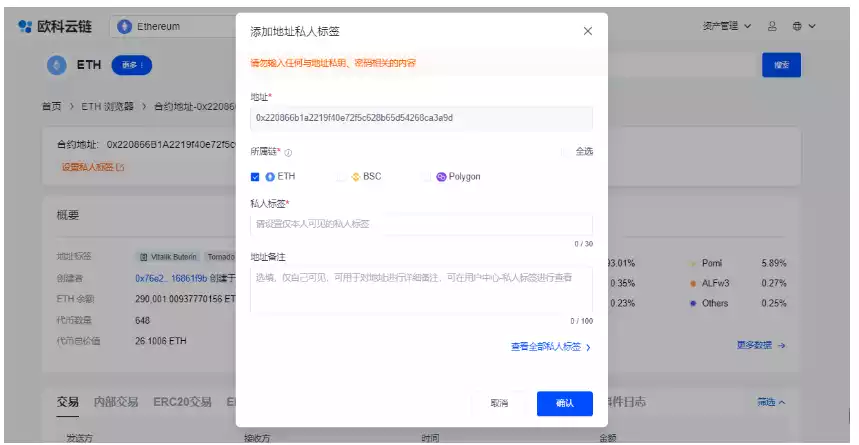This screenshot has height=445, width=859.
Task: Click into the 私人标签 input field
Action: pyautogui.click(x=421, y=224)
